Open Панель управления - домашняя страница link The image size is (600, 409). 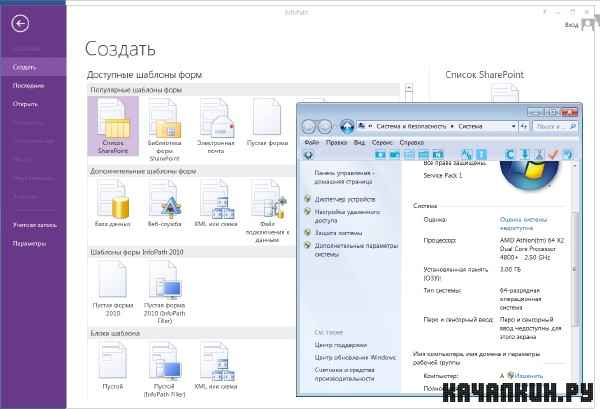pyautogui.click(x=344, y=177)
